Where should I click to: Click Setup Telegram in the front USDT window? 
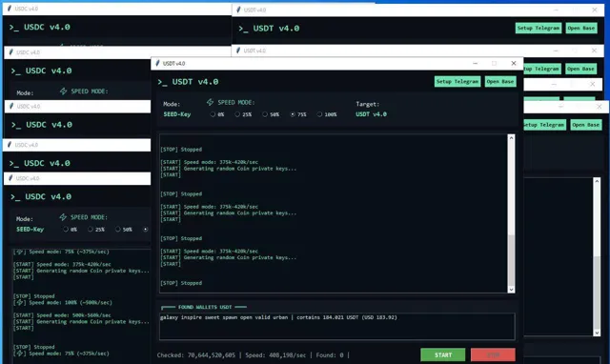pos(457,81)
